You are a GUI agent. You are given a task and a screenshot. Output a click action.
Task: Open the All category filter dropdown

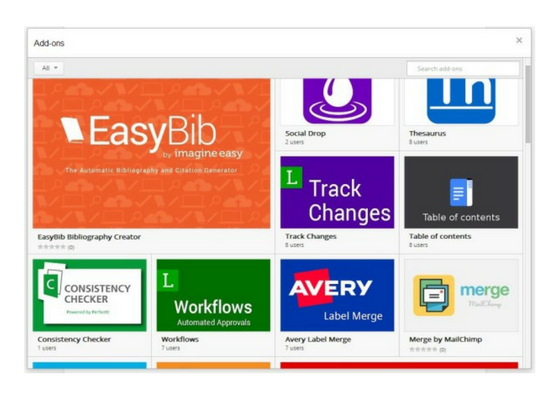coord(49,68)
